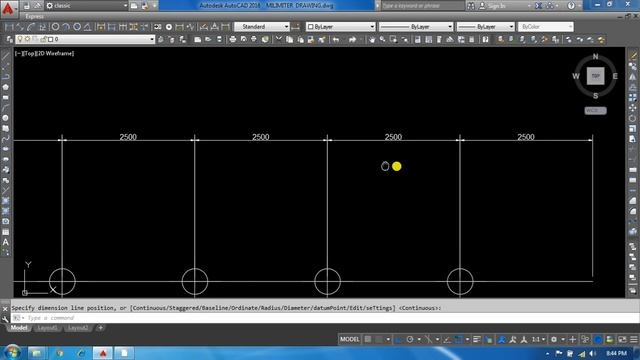The image size is (640, 360).
Task: Click the Redo arrow icon
Action: point(352,39)
